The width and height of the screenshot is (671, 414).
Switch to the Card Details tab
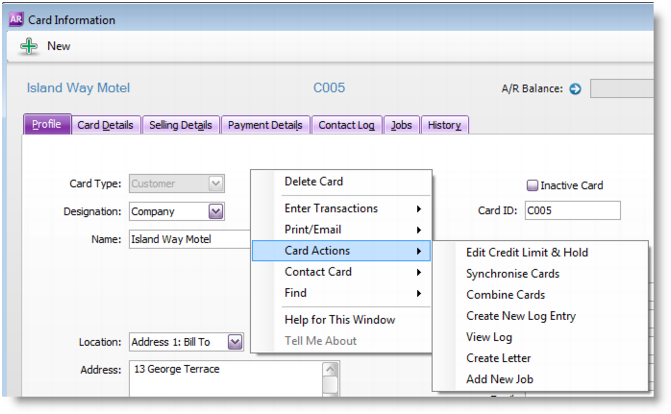click(105, 125)
